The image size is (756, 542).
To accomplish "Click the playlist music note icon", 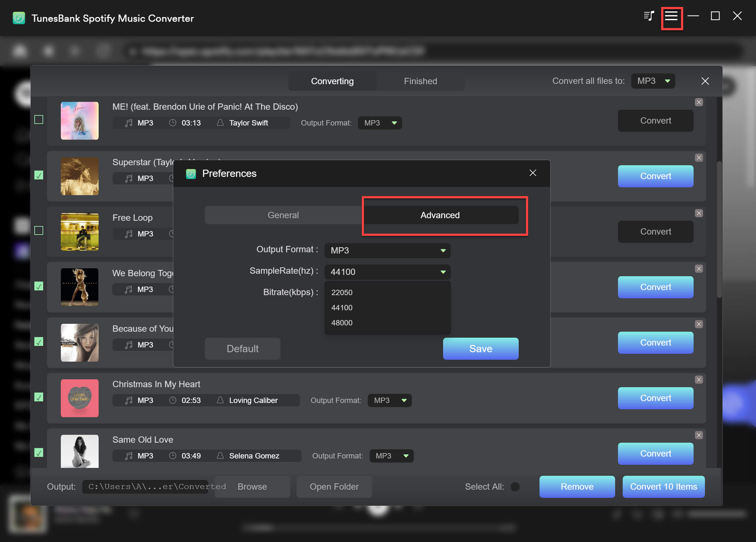I will point(649,16).
